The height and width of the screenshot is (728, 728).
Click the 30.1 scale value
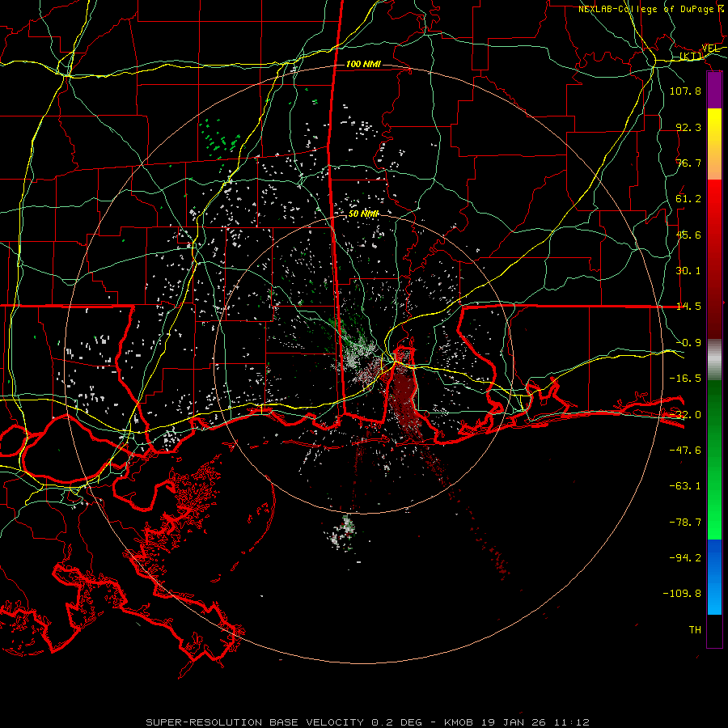click(688, 271)
